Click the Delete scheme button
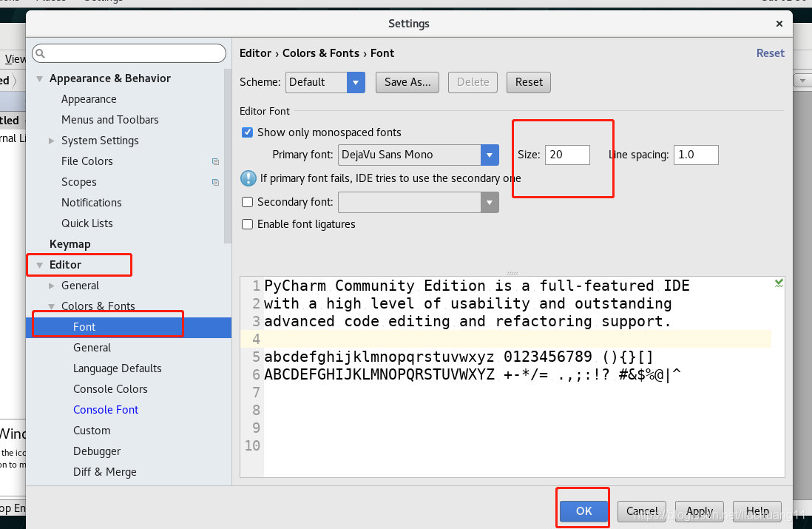Image resolution: width=812 pixels, height=529 pixels. [x=473, y=82]
